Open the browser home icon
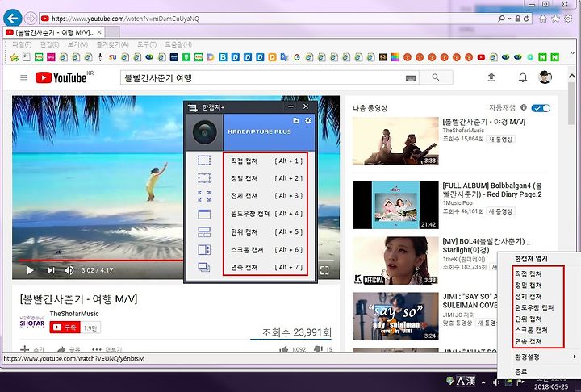 (543, 19)
